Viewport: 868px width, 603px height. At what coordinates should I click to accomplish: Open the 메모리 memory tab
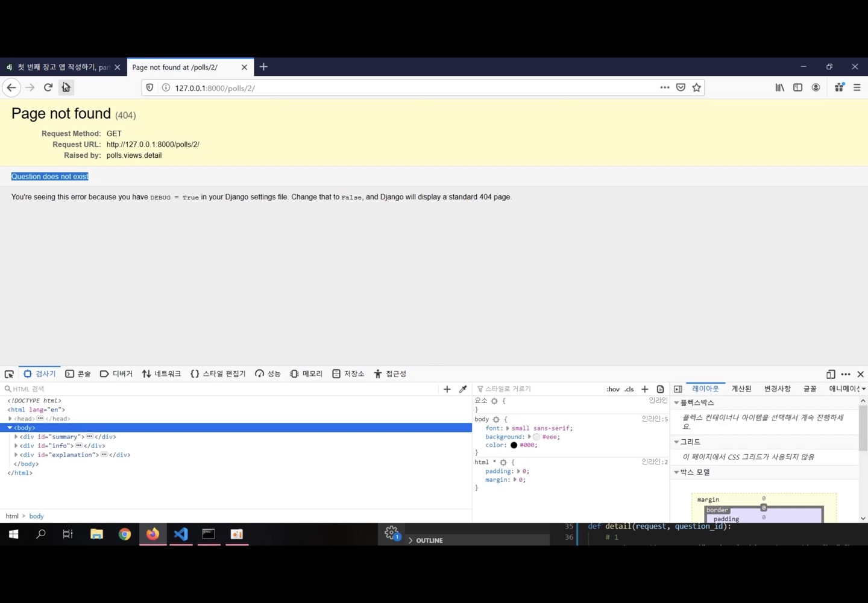point(306,374)
